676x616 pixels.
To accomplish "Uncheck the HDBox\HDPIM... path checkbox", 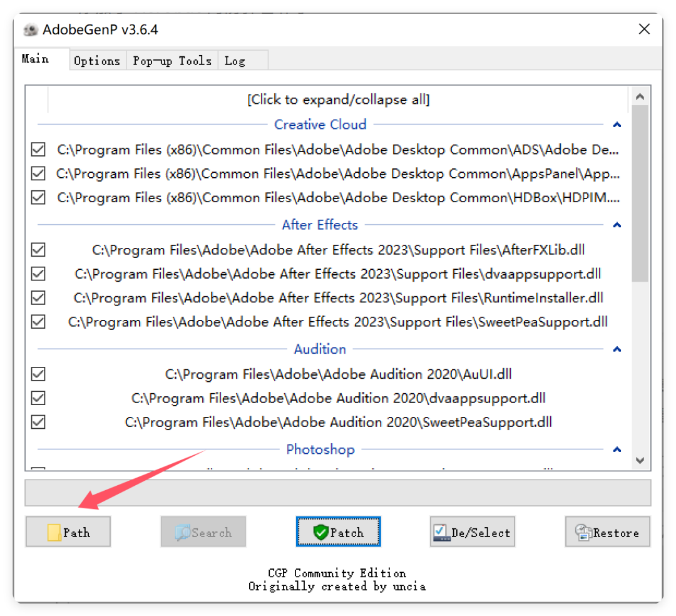I will coord(38,197).
